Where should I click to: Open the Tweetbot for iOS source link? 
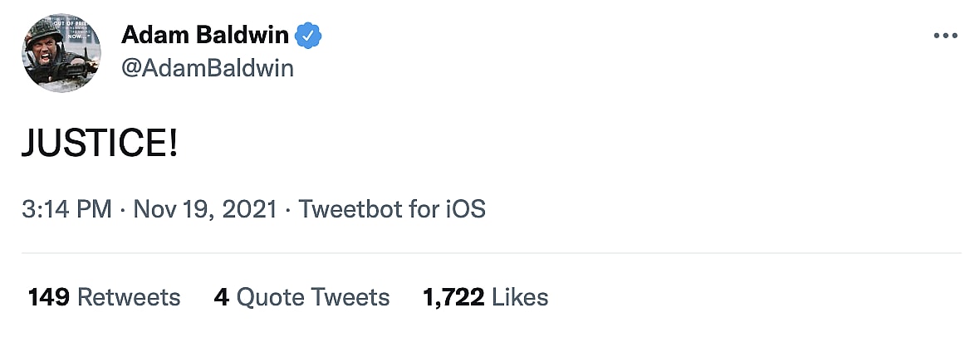coord(392,209)
